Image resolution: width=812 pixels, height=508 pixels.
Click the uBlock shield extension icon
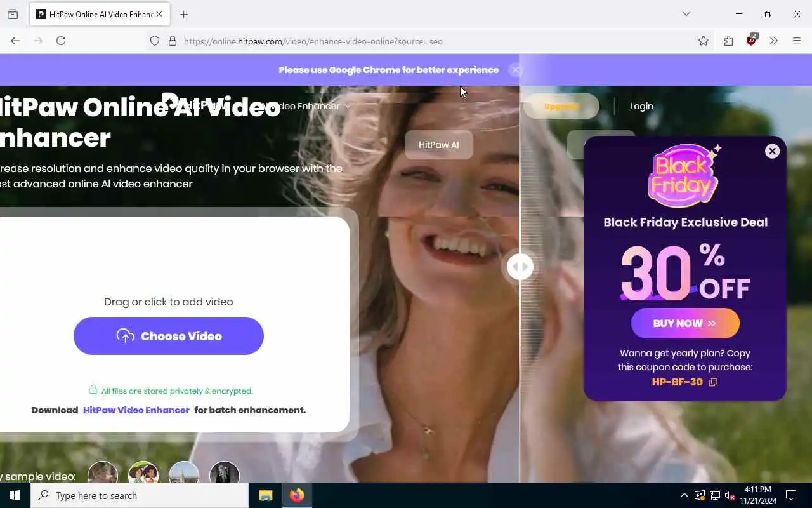(752, 40)
